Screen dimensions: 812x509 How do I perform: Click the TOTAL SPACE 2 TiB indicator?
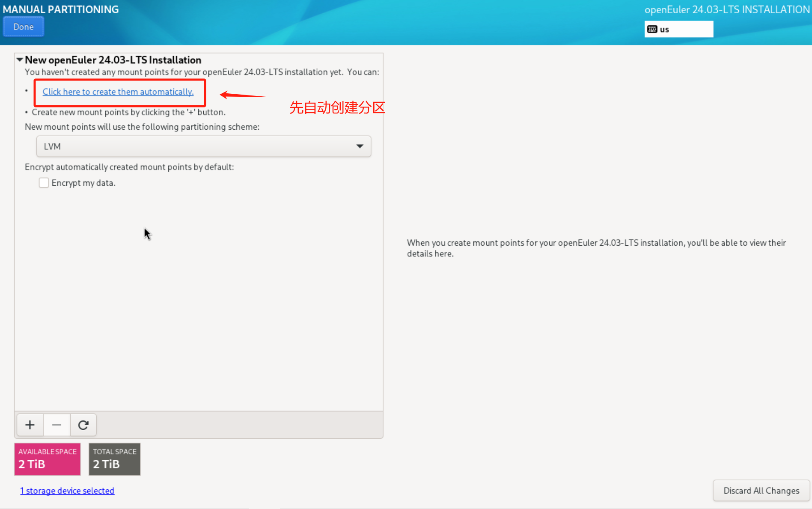point(115,459)
